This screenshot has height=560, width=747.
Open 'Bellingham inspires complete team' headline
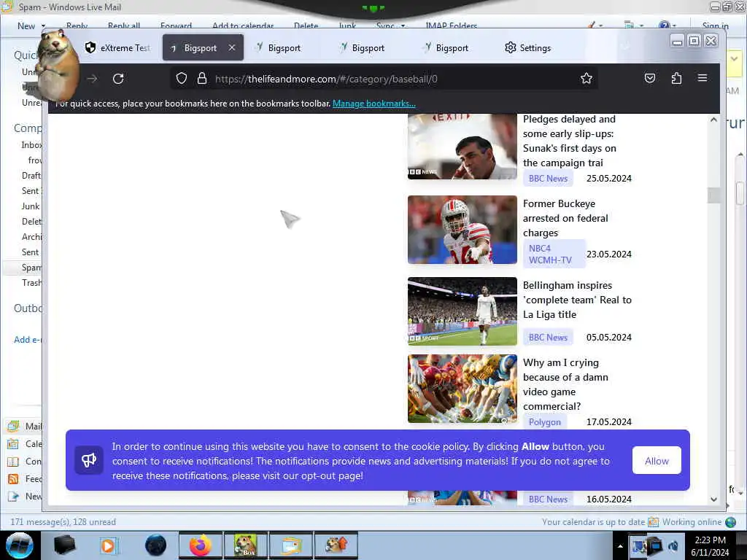point(577,300)
